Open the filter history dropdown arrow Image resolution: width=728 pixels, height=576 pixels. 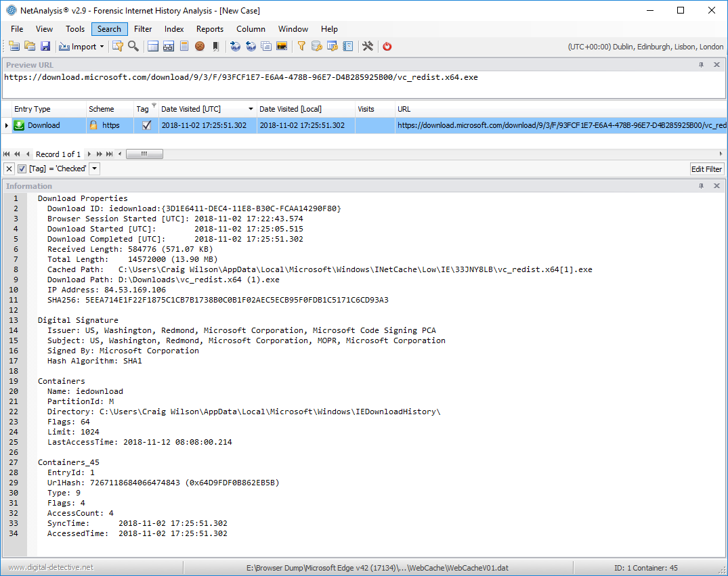point(95,169)
